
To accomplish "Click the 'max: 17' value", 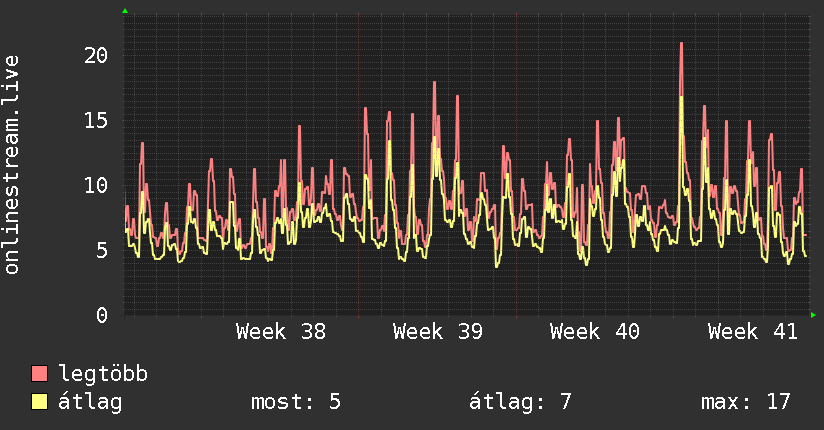I will (x=746, y=402).
